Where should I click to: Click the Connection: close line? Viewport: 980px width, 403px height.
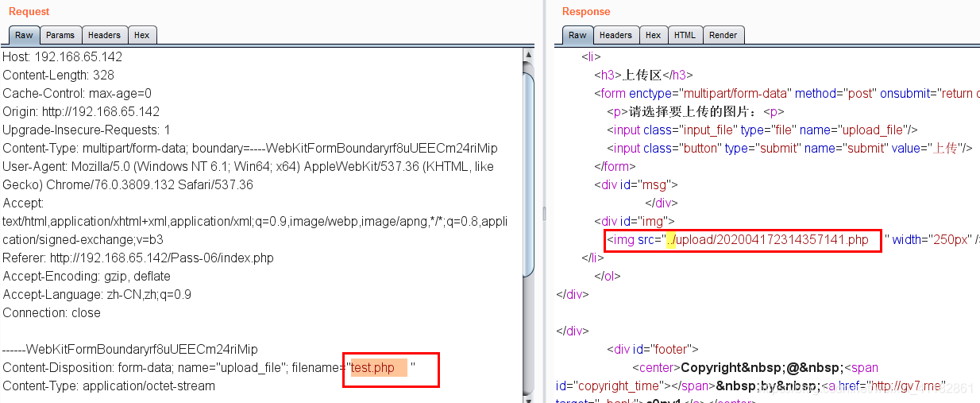52,313
